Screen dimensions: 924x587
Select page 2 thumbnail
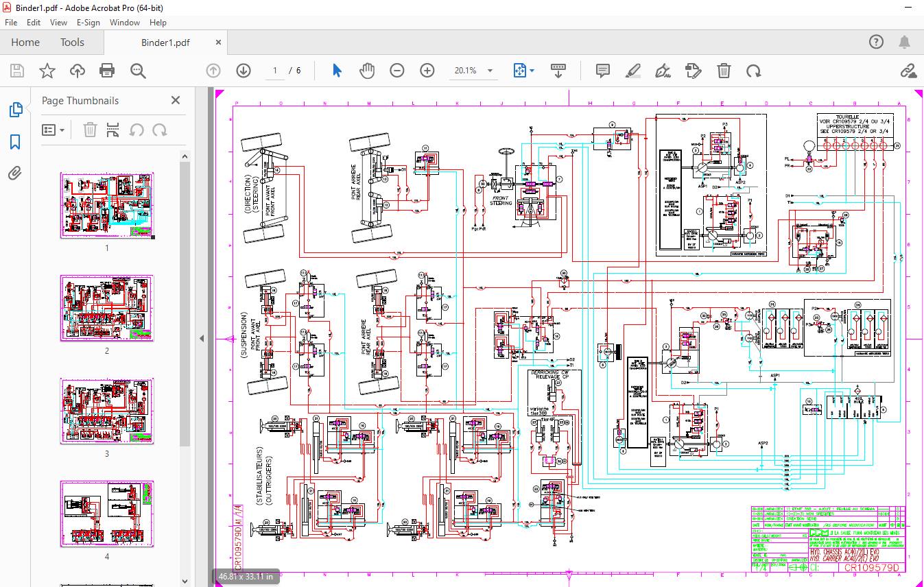pos(107,309)
